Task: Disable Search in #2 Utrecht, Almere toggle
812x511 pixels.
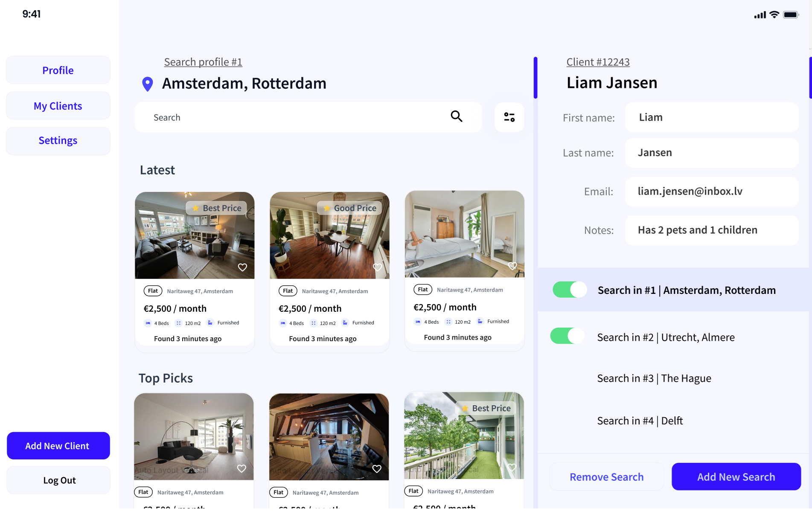Action: 568,336
